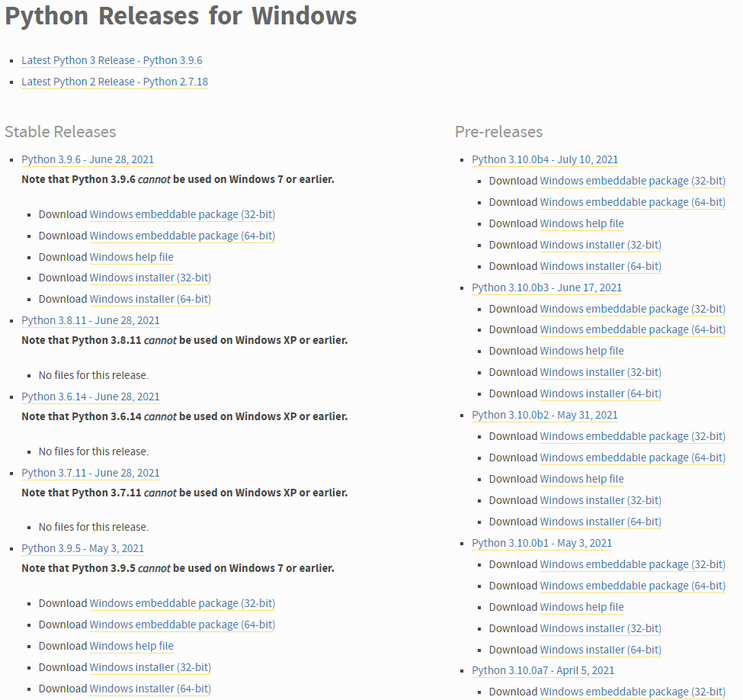743x700 pixels.
Task: Download 3.10.0b1 Windows installer (32-bit)
Action: (x=600, y=628)
